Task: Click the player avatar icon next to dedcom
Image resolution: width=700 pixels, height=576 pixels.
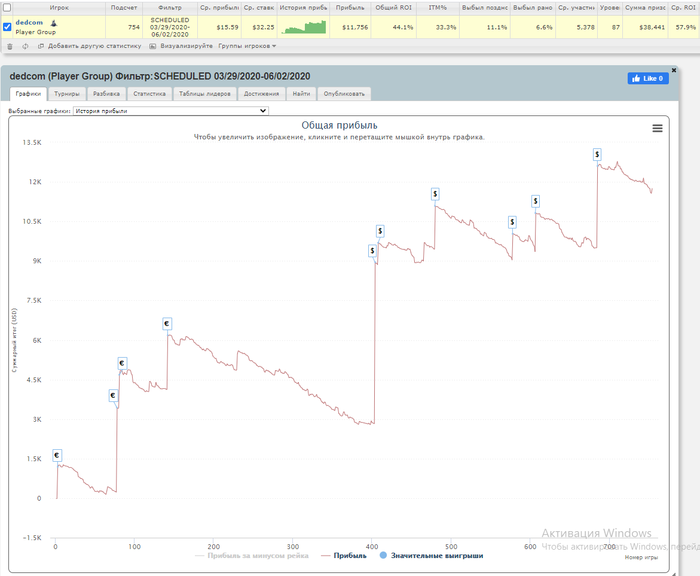Action: point(54,23)
